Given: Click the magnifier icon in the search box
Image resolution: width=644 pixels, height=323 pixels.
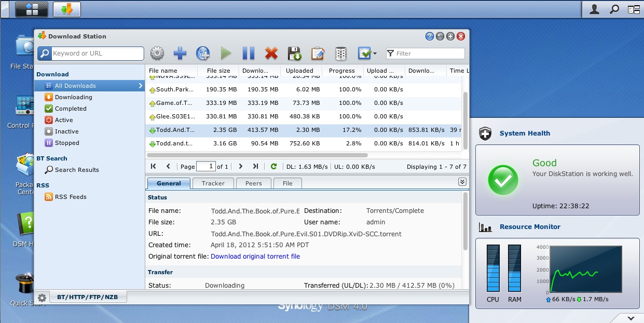Looking at the screenshot, I should tap(45, 53).
